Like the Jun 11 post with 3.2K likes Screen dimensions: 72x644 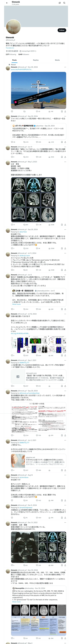point(39,157)
